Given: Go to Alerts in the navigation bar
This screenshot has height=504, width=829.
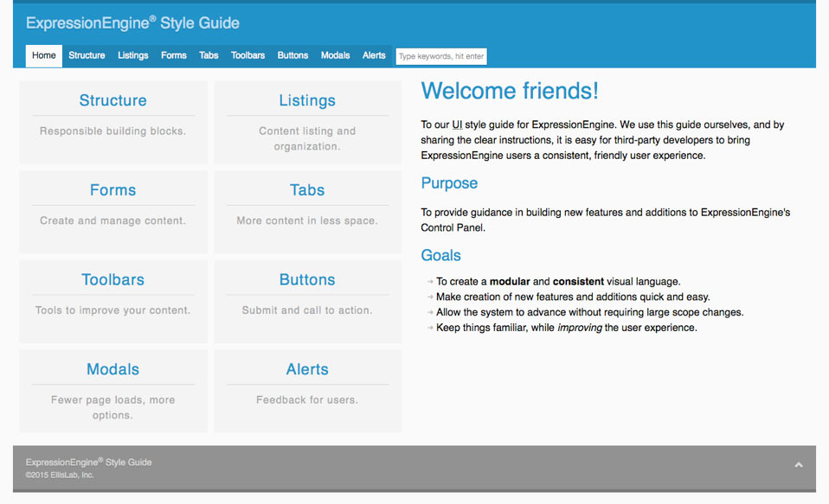Looking at the screenshot, I should (374, 55).
